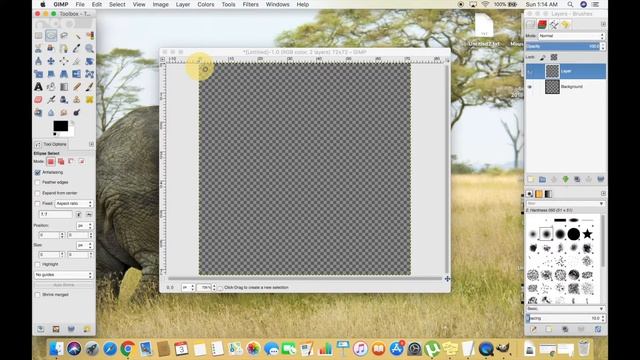Select the Paths tool

(x=64, y=49)
